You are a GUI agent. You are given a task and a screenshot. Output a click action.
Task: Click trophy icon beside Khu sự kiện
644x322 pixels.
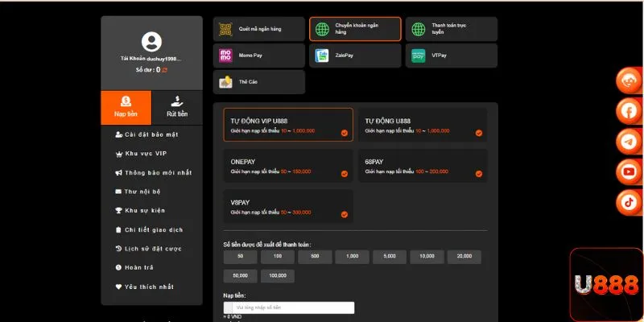tap(118, 210)
